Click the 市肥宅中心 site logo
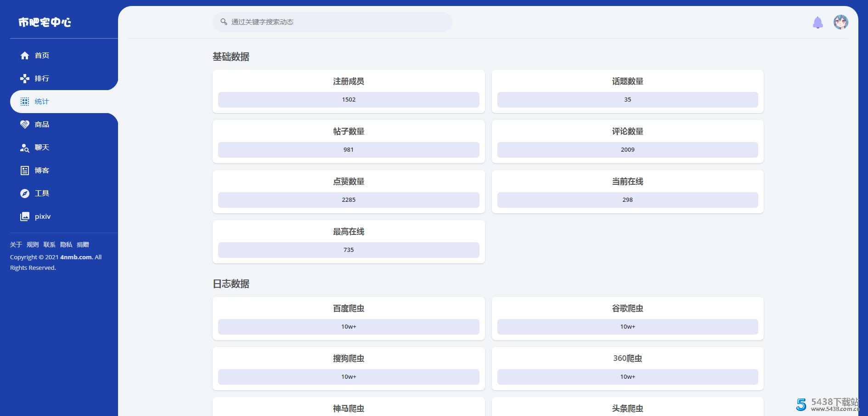Viewport: 868px width, 416px height. click(x=45, y=22)
